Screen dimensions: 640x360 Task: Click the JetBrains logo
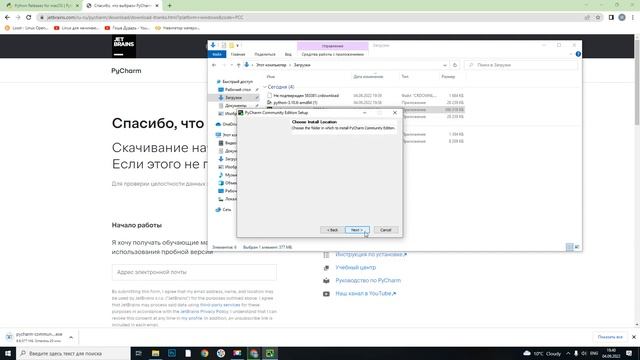coord(124,46)
